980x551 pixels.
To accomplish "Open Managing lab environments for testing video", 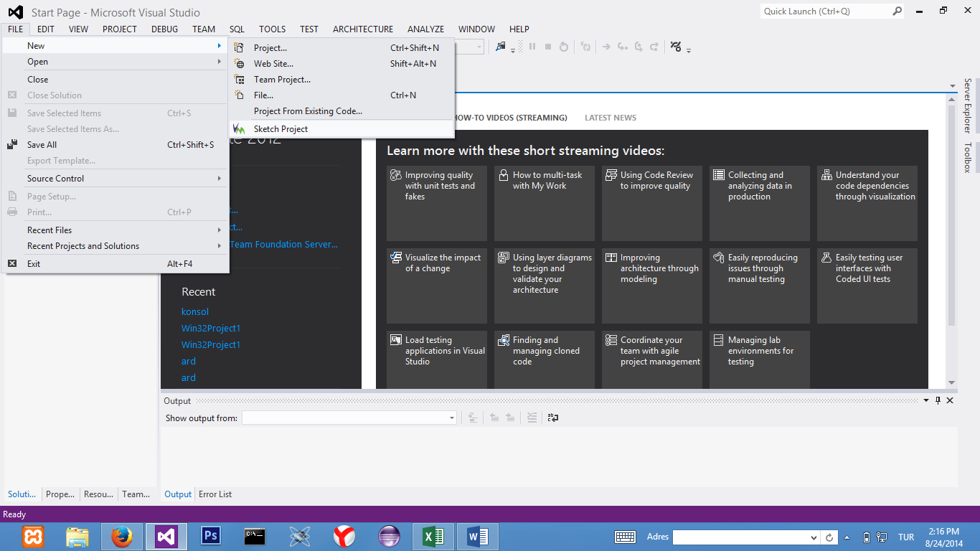I will [x=760, y=360].
